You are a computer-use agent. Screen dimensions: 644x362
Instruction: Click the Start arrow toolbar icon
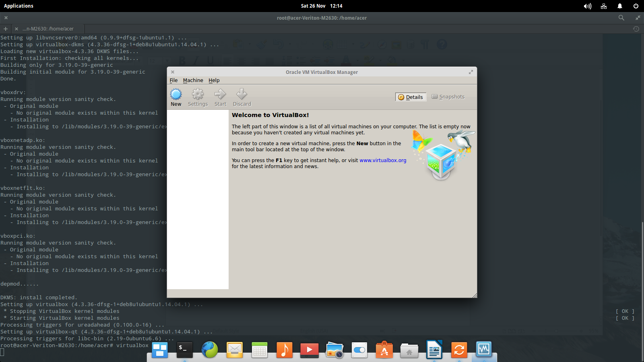[220, 97]
